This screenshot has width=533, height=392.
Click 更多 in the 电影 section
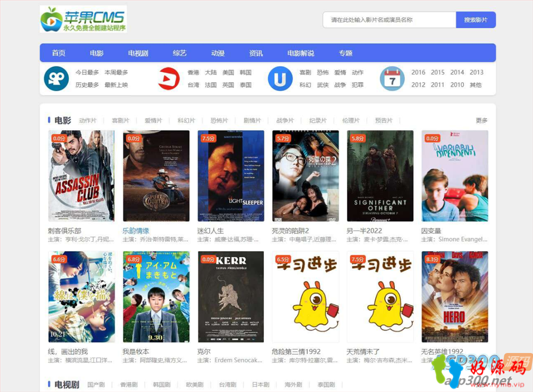[x=481, y=121]
